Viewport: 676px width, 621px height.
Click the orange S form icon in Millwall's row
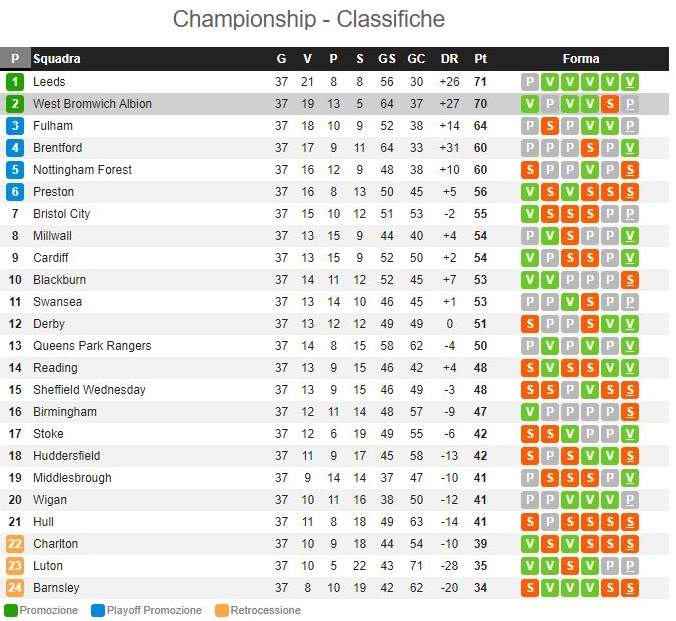pos(570,236)
